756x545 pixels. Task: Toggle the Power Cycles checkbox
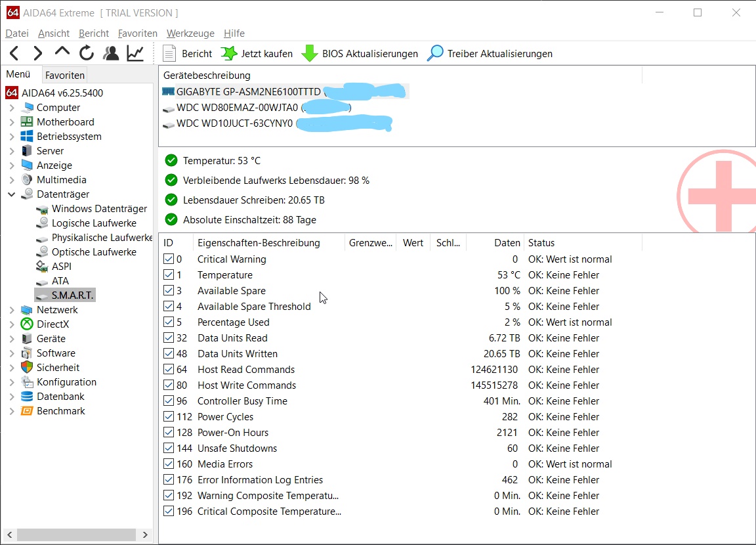click(x=168, y=416)
